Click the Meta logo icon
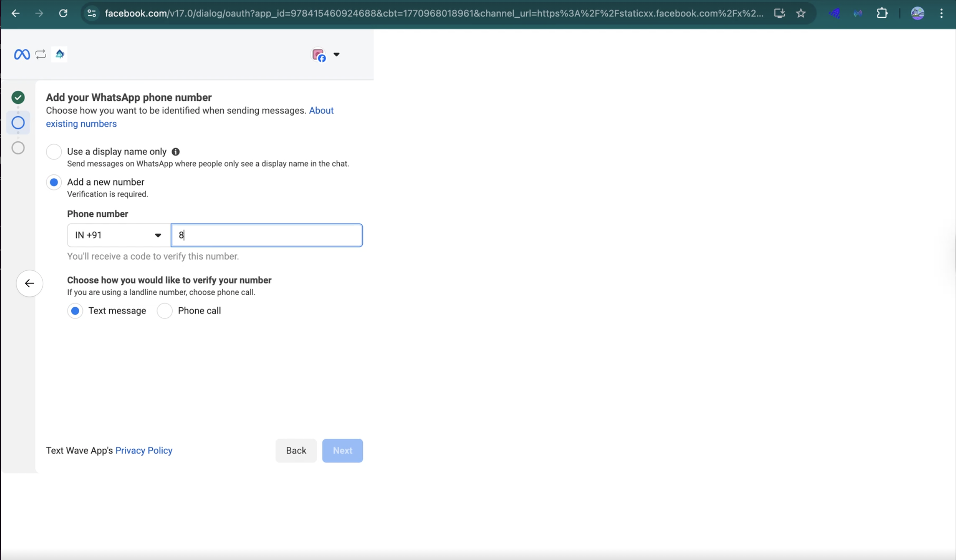 click(22, 54)
